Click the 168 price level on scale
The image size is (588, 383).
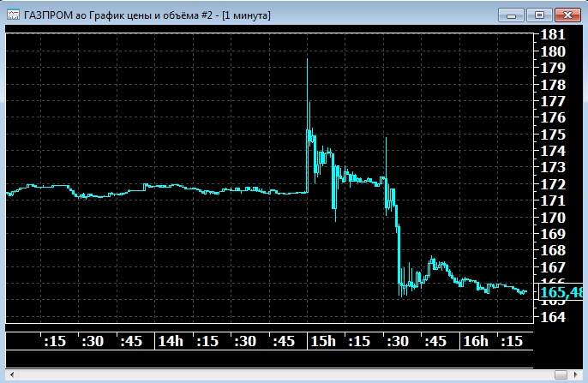click(x=554, y=250)
